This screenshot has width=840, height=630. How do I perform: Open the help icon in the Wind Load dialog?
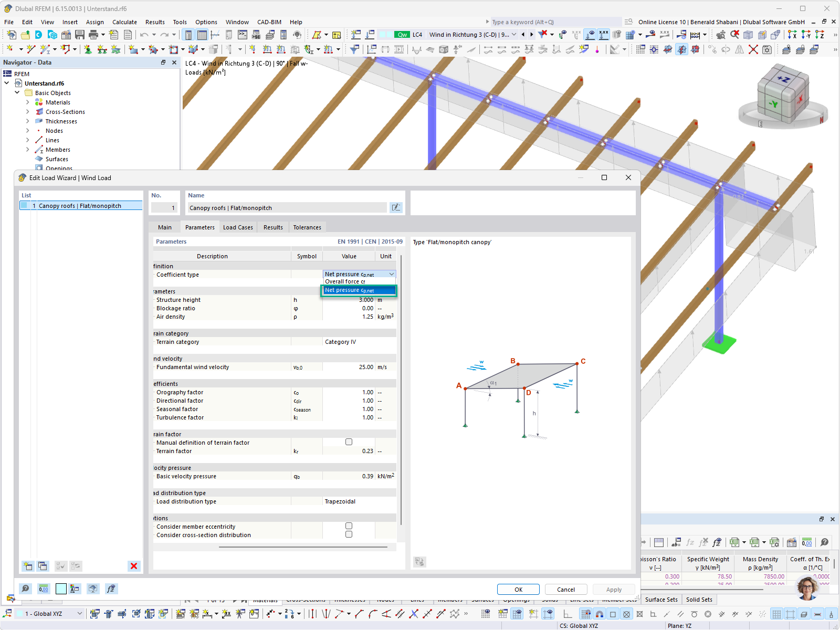point(25,589)
